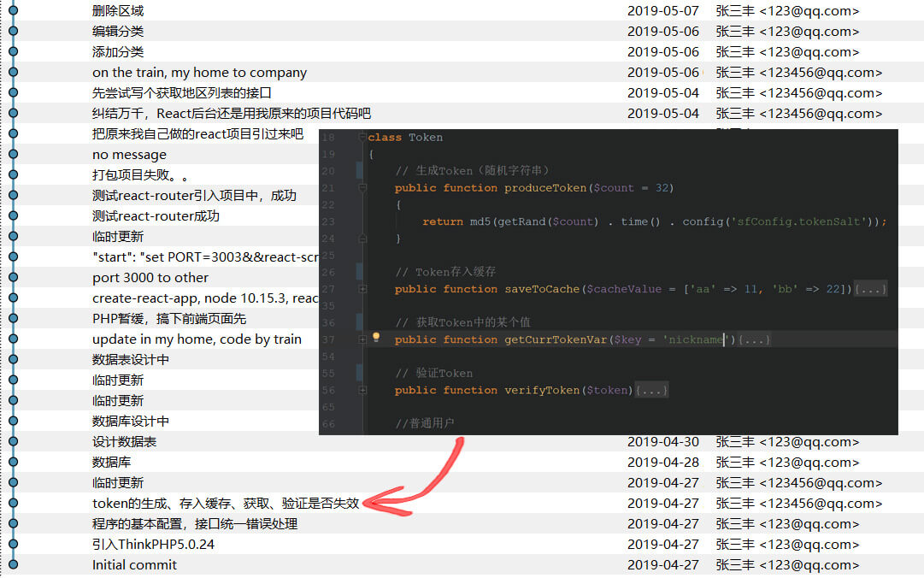
Task: Expand the folded saveToCache function
Action: pyautogui.click(x=363, y=289)
